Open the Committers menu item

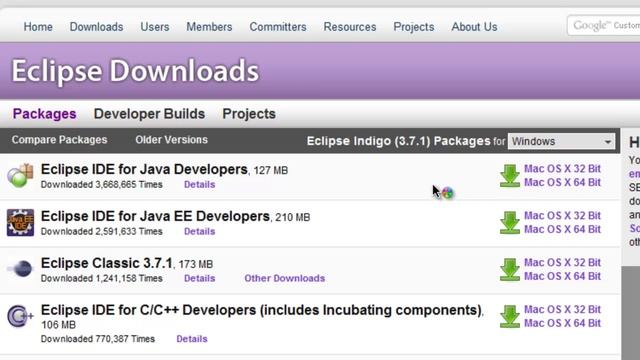[x=278, y=27]
